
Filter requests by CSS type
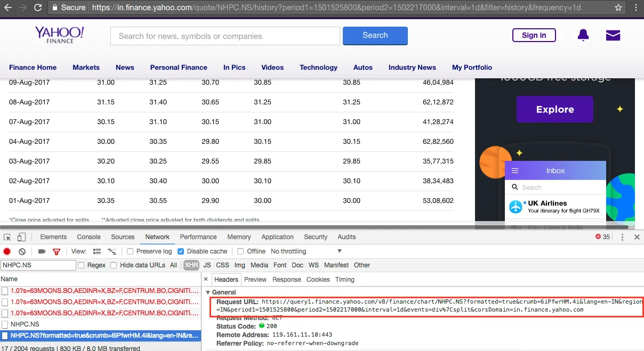(x=222, y=265)
